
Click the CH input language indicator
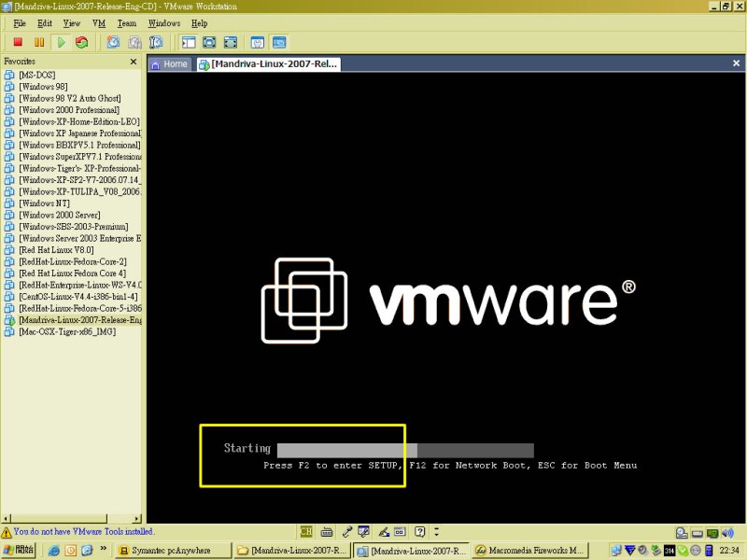pyautogui.click(x=306, y=531)
